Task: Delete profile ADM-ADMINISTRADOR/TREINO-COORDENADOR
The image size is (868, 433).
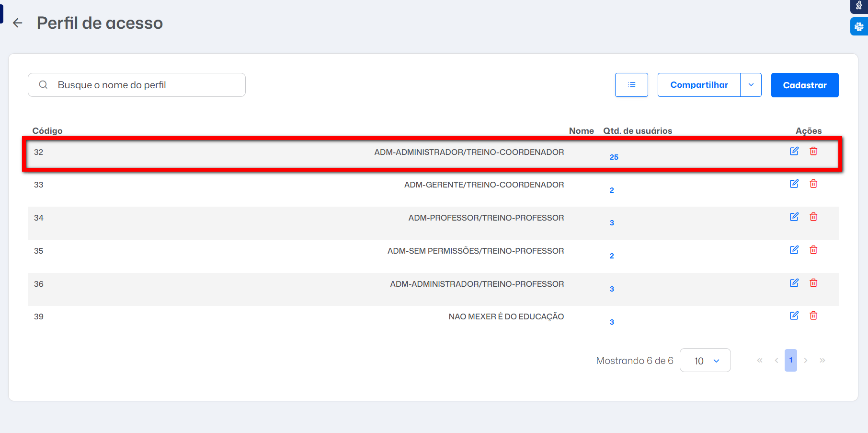Action: click(x=813, y=151)
